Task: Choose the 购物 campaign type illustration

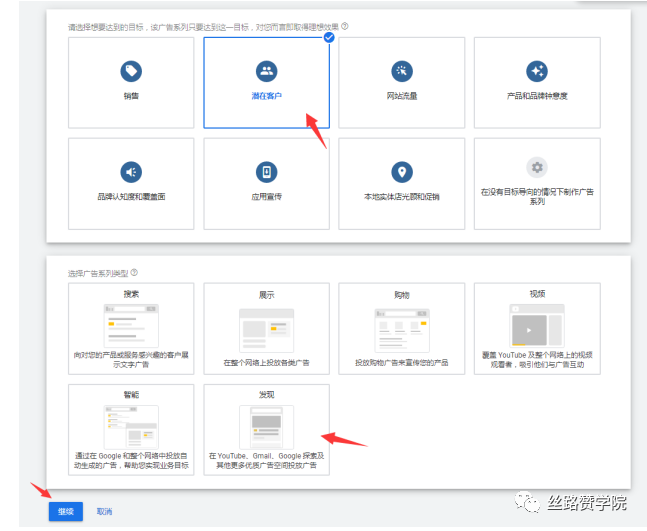Action: (402, 330)
